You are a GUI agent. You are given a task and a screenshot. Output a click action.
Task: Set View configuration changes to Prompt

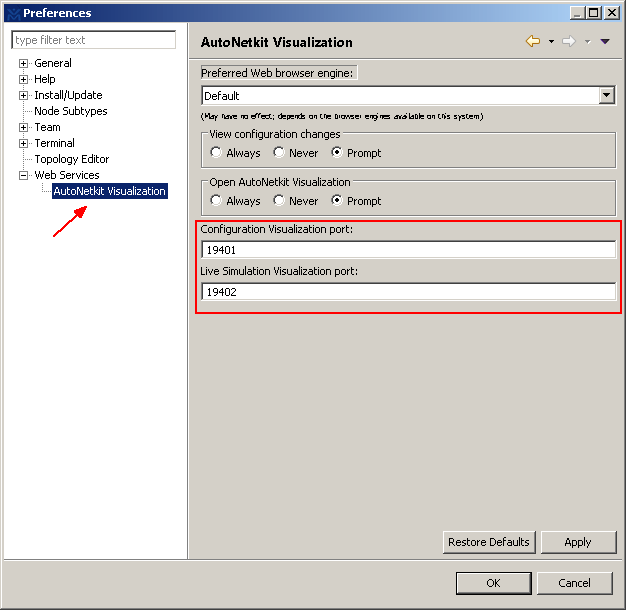[356, 153]
